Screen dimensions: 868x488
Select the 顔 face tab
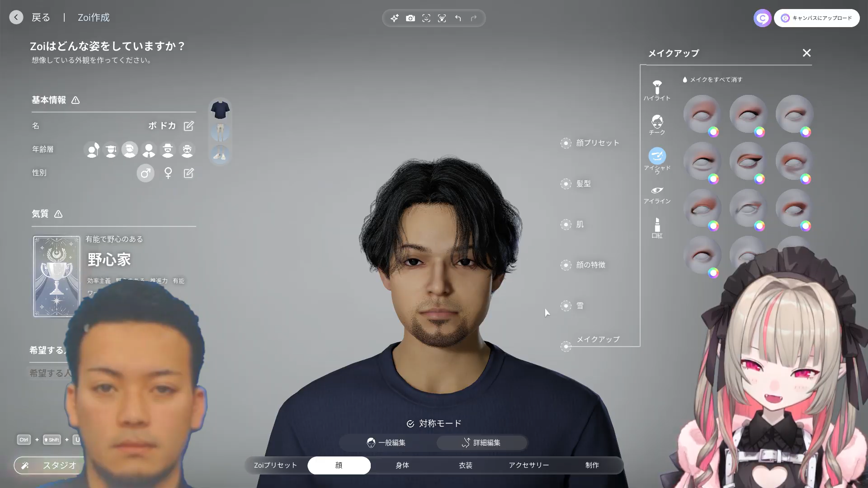(339, 465)
